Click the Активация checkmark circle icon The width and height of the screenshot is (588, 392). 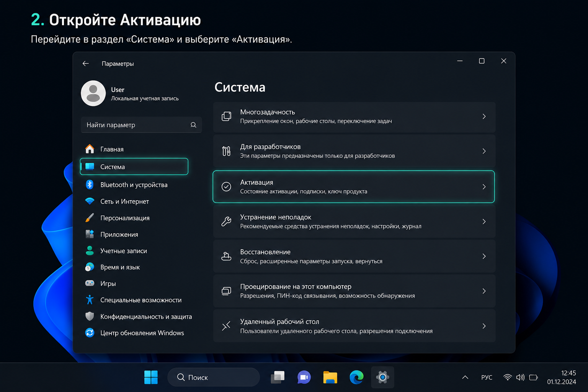(x=226, y=187)
